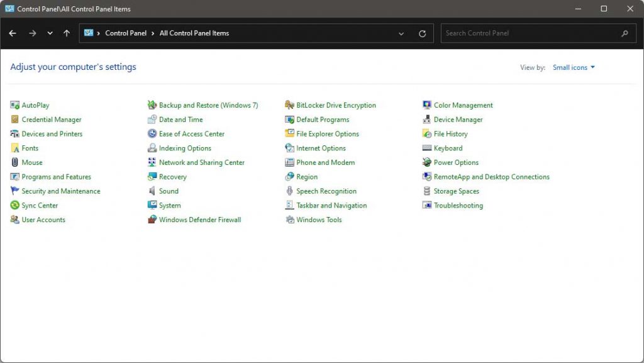Open the User Accounts icon
This screenshot has height=363, width=644.
tap(15, 220)
